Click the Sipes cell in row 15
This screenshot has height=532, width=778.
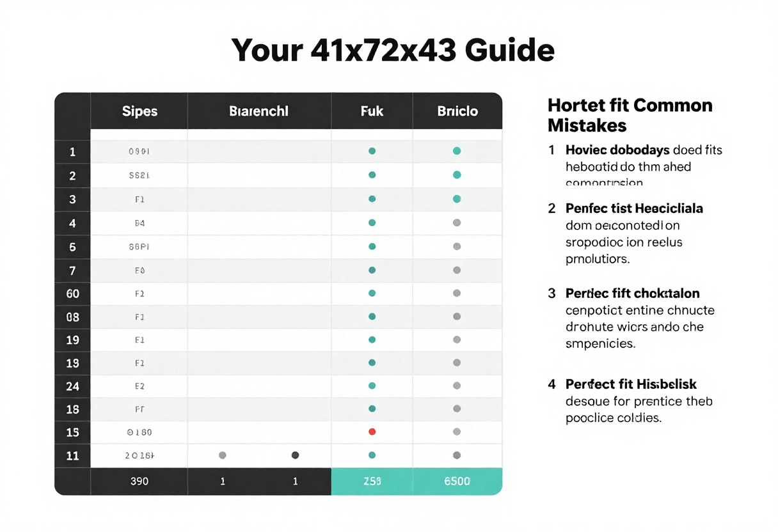[139, 432]
